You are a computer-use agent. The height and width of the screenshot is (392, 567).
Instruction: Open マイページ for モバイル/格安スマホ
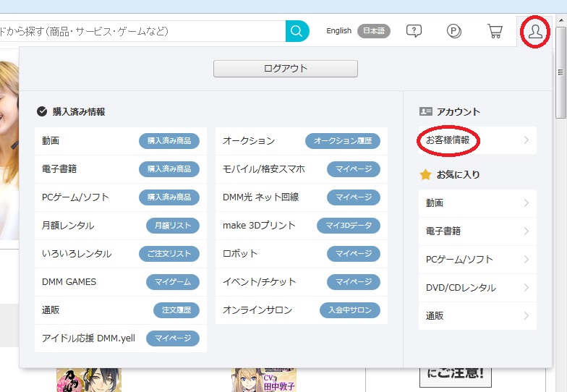[353, 169]
